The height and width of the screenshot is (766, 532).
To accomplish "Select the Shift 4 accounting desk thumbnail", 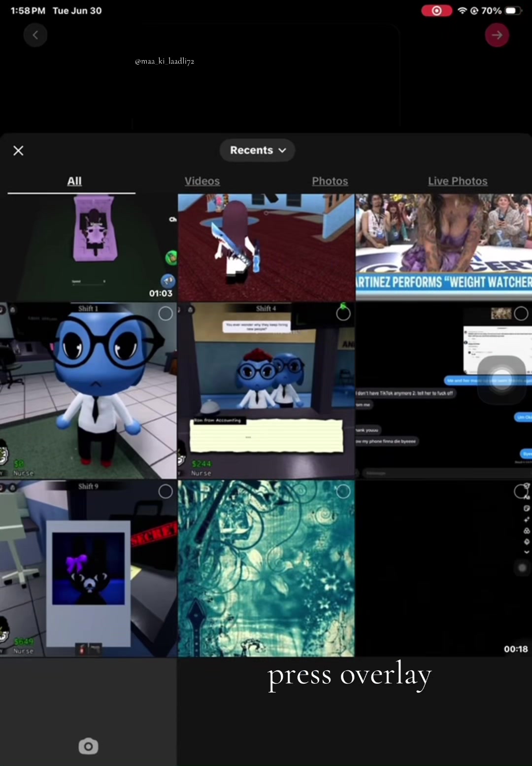I will pyautogui.click(x=266, y=390).
